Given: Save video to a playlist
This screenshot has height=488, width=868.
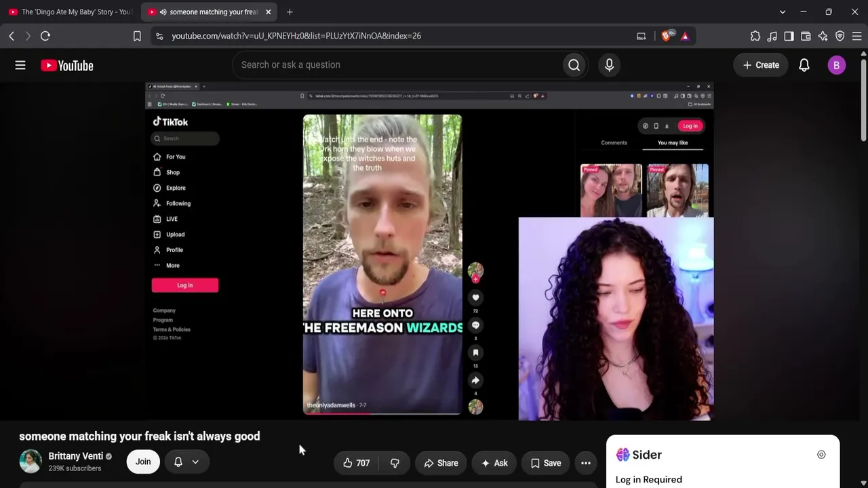Looking at the screenshot, I should pyautogui.click(x=546, y=463).
